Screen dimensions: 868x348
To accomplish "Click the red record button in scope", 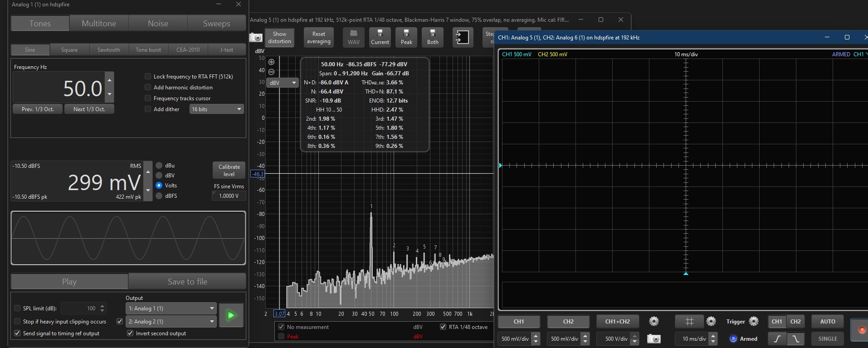I will click(x=862, y=330).
